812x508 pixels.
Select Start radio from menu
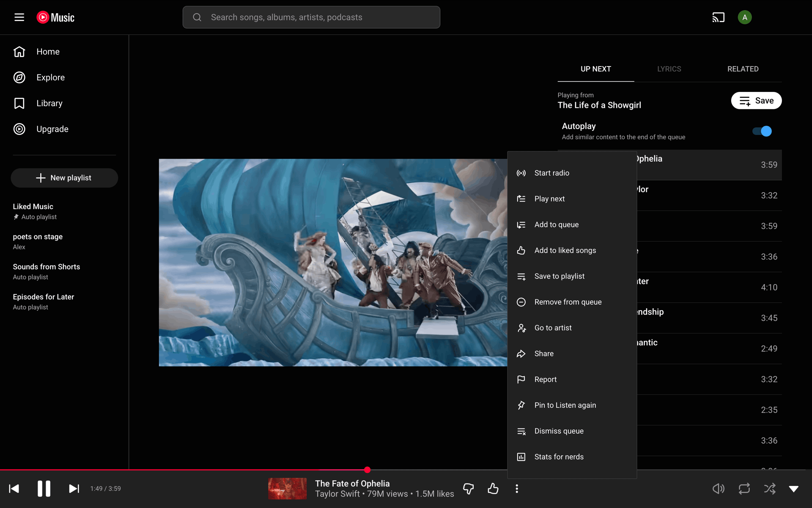[572, 173]
